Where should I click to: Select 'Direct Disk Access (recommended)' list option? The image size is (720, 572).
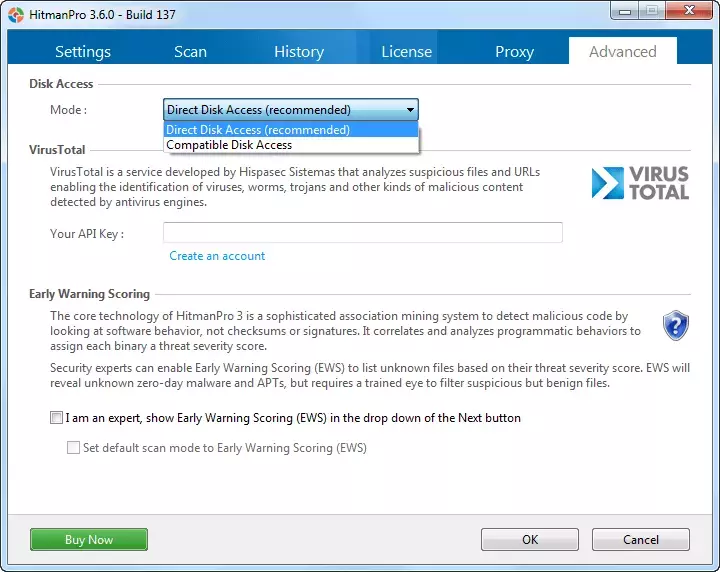coord(291,129)
